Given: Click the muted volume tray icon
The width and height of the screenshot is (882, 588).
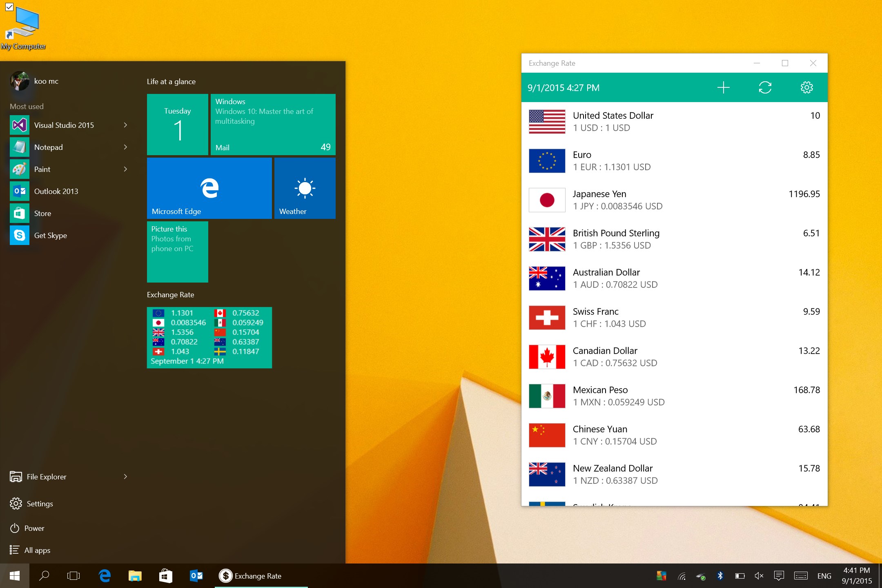Looking at the screenshot, I should tap(759, 576).
